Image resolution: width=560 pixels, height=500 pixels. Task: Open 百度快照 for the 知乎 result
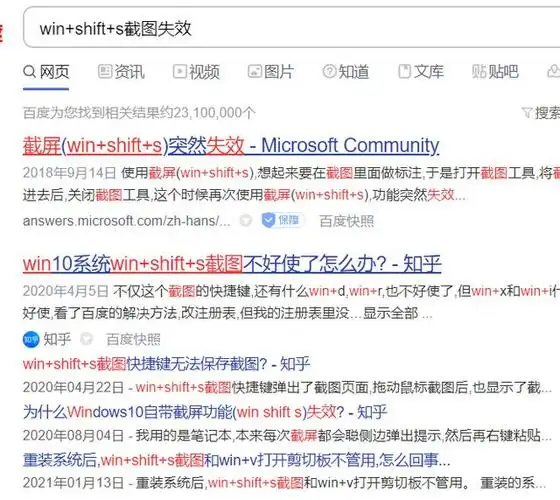coord(133,339)
